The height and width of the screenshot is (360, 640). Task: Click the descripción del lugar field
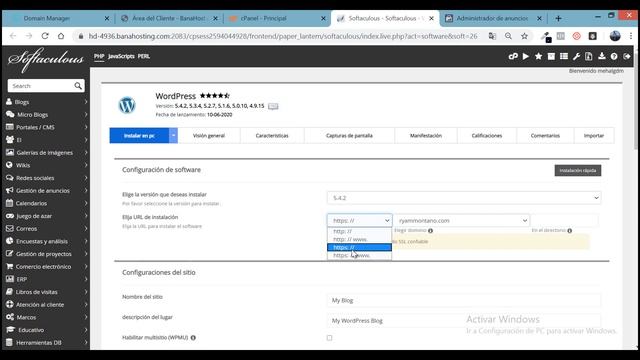pyautogui.click(x=464, y=320)
